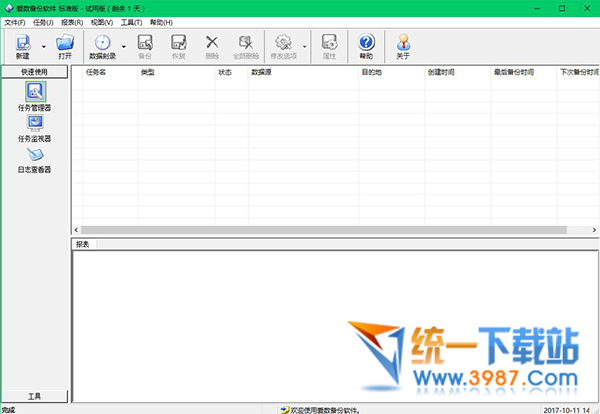Click the 删除 (Delete) X toolbar icon
The width and height of the screenshot is (600, 414).
pyautogui.click(x=212, y=43)
